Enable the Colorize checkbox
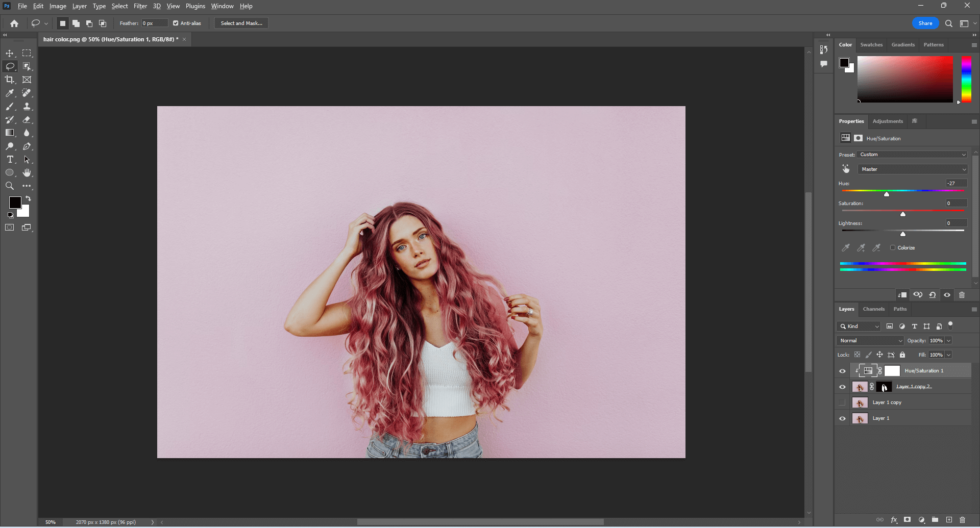 pos(893,248)
